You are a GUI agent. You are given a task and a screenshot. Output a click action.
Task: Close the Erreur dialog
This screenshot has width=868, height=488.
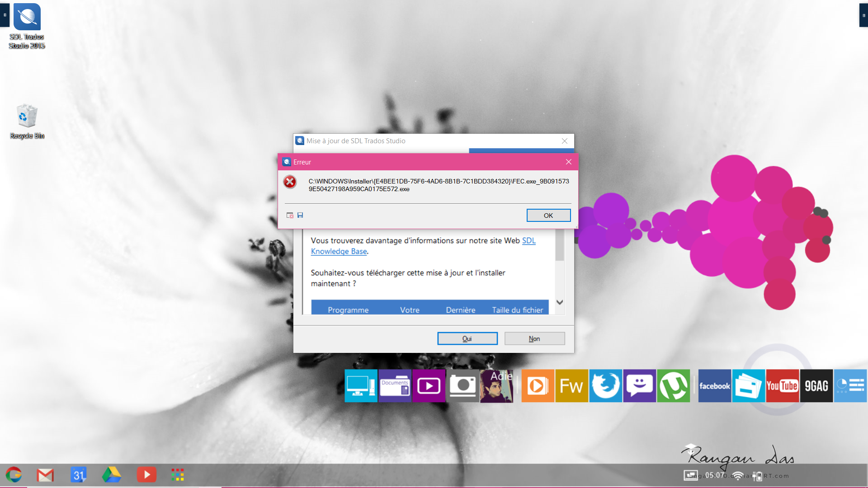[x=569, y=162]
